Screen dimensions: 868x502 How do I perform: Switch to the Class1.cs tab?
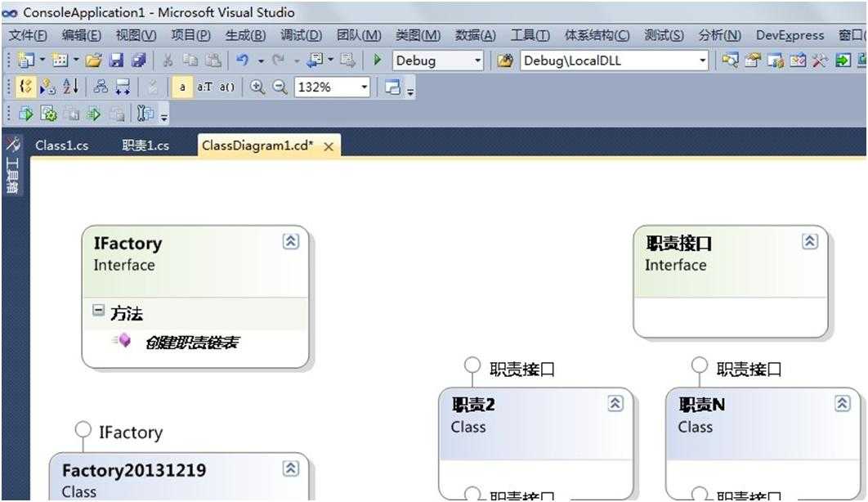(61, 146)
